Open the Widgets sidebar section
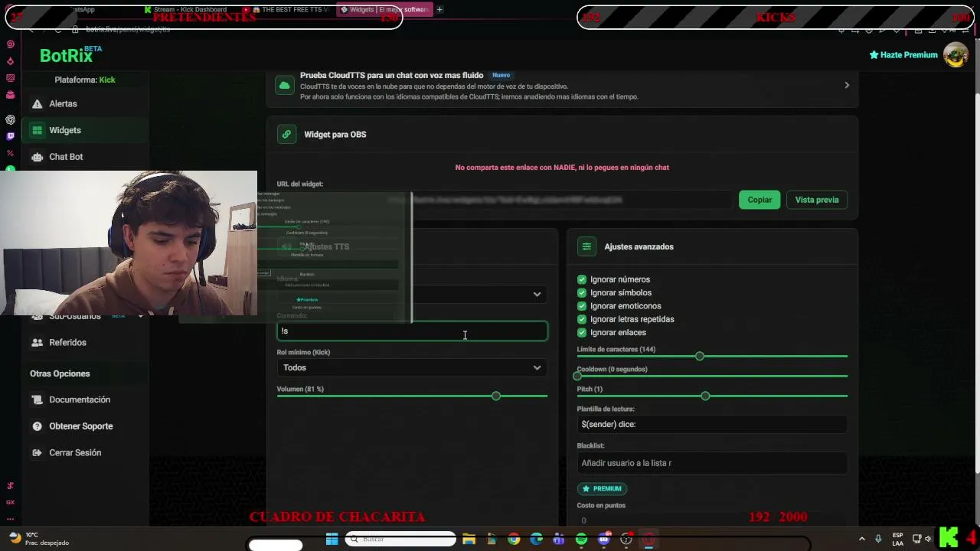980x551 pixels. point(85,130)
